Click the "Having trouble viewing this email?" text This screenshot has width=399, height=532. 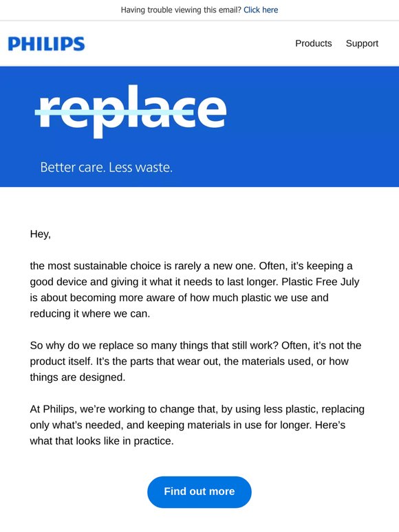181,10
